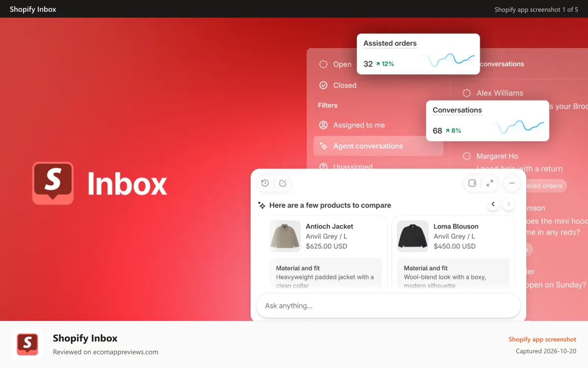The height and width of the screenshot is (368, 588).
Task: Click the "$625.00 USD" price
Action: pos(326,246)
